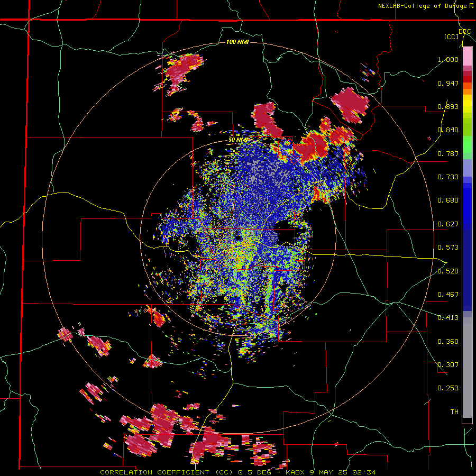Click the bottom product caption with KABX timestamp
This screenshot has height=476, width=476.
238,472
